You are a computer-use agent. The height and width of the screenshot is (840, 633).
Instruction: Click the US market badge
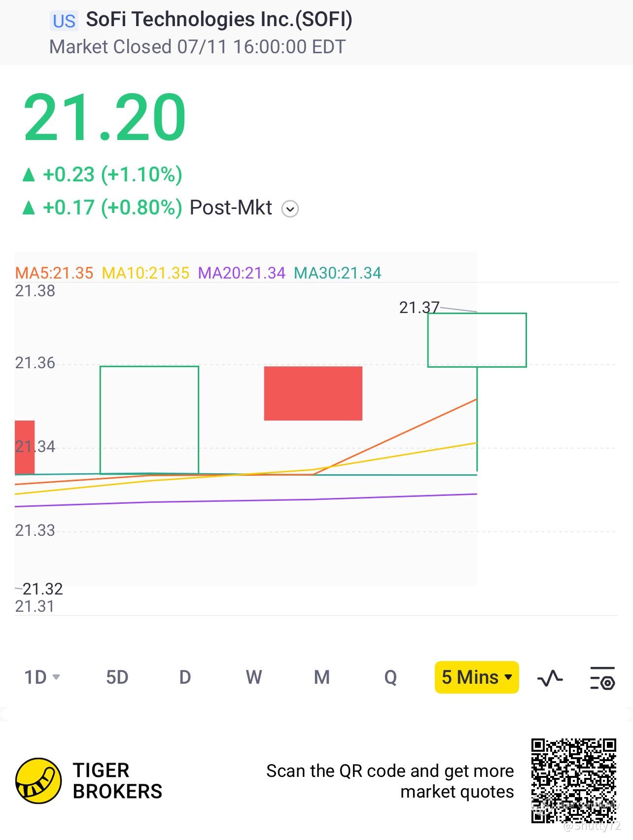pyautogui.click(x=64, y=21)
